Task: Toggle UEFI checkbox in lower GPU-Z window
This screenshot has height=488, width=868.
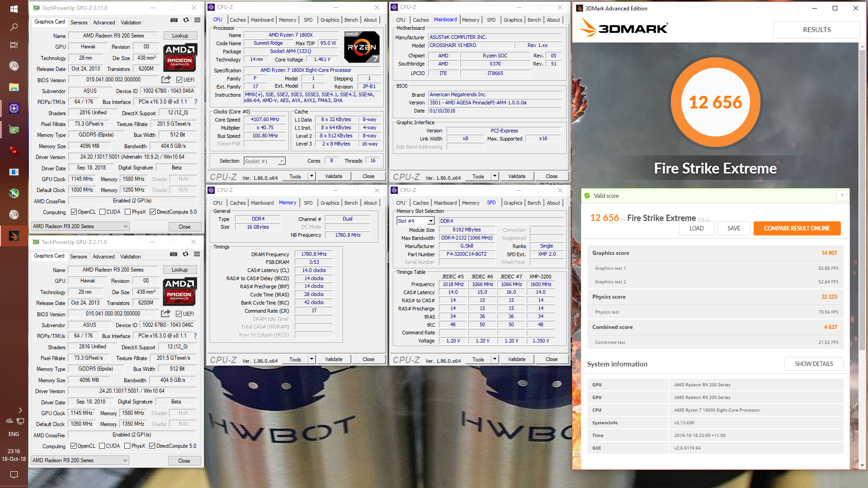Action: (x=179, y=314)
